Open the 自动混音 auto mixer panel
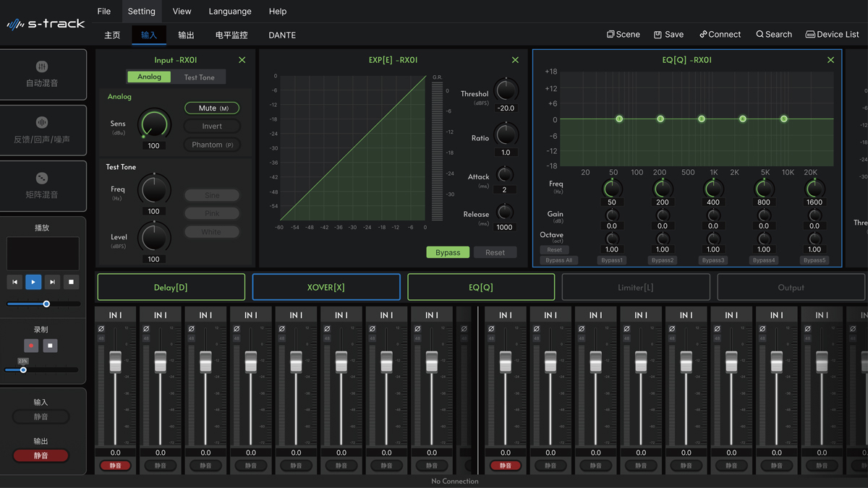 point(42,74)
